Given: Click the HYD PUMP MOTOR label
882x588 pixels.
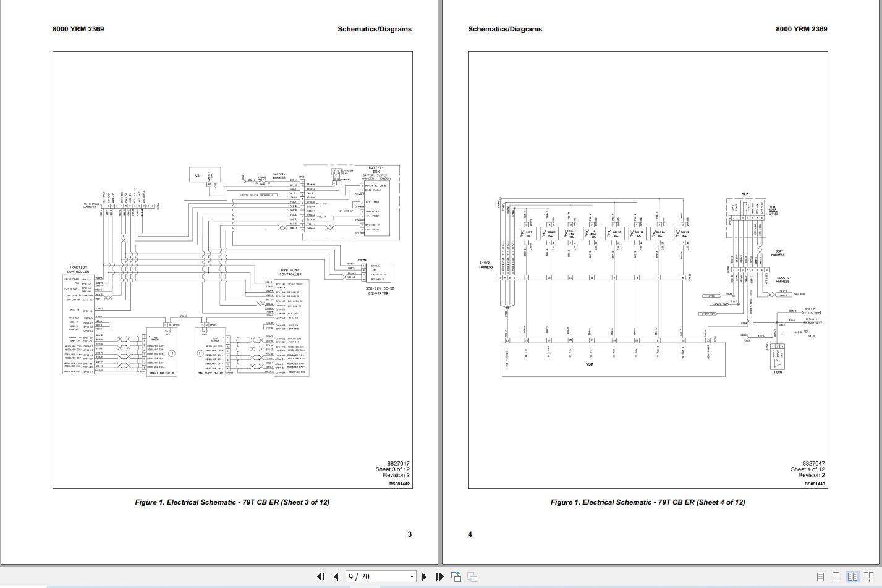Looking at the screenshot, I should click(210, 373).
